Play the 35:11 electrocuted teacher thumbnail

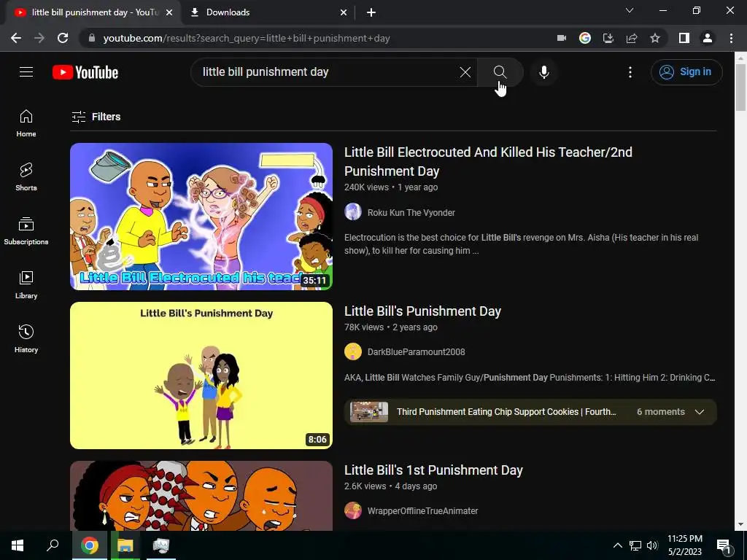point(201,216)
